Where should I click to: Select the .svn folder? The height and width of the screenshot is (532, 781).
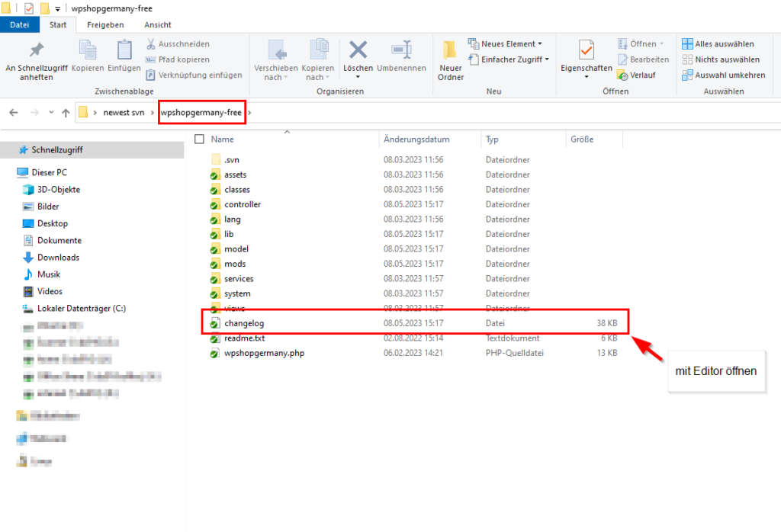232,160
